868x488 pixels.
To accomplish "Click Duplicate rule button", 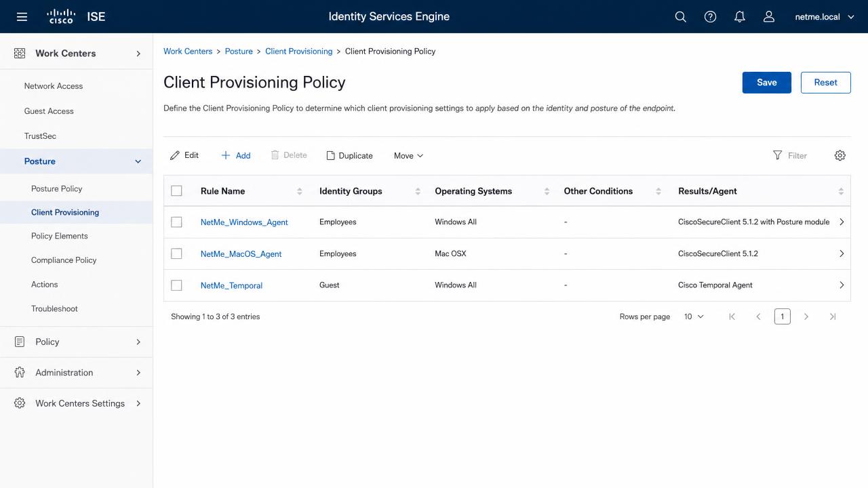I will (x=350, y=155).
